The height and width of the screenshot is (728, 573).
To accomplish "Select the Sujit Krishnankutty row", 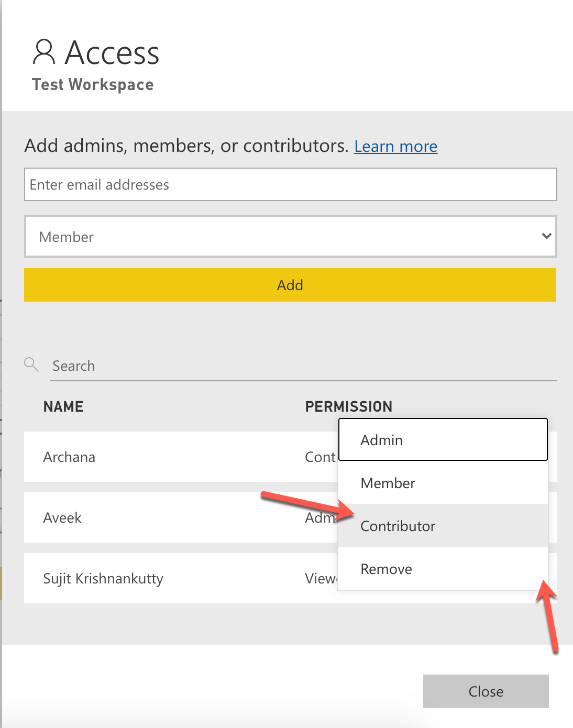I will [157, 578].
